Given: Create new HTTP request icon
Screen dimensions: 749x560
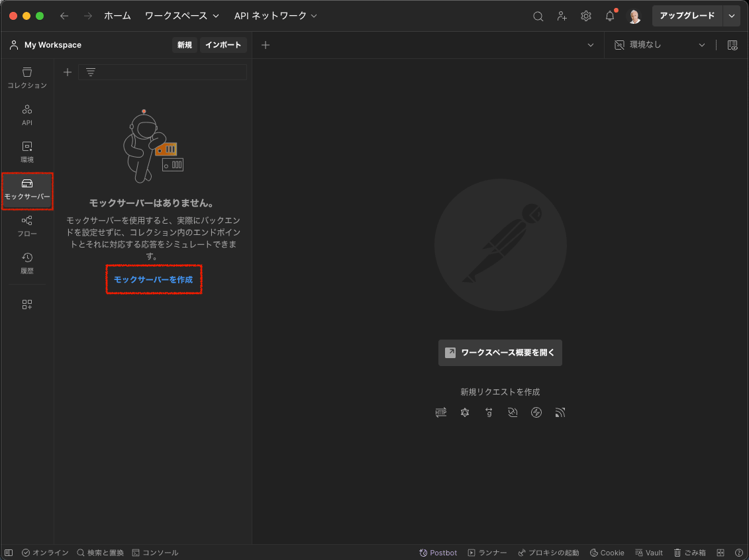Looking at the screenshot, I should [441, 412].
